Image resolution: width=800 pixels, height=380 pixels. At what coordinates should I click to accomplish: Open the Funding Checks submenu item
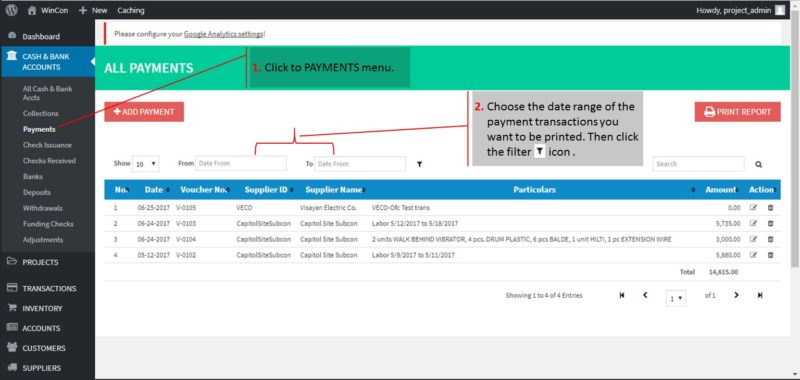click(48, 224)
